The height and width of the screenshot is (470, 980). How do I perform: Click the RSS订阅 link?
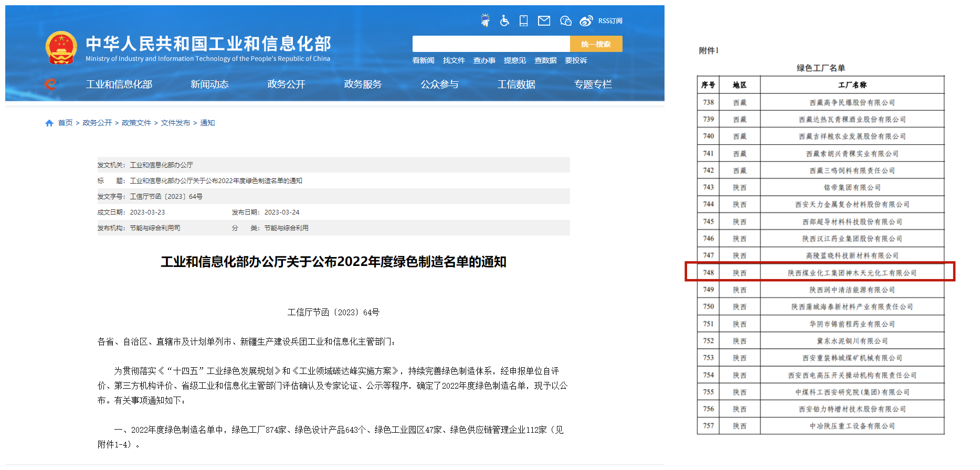tap(610, 21)
